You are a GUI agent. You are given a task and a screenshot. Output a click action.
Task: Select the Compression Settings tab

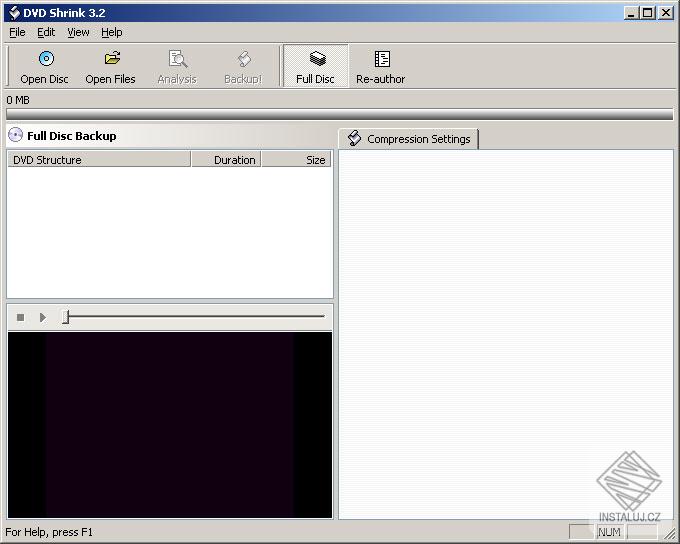click(409, 139)
